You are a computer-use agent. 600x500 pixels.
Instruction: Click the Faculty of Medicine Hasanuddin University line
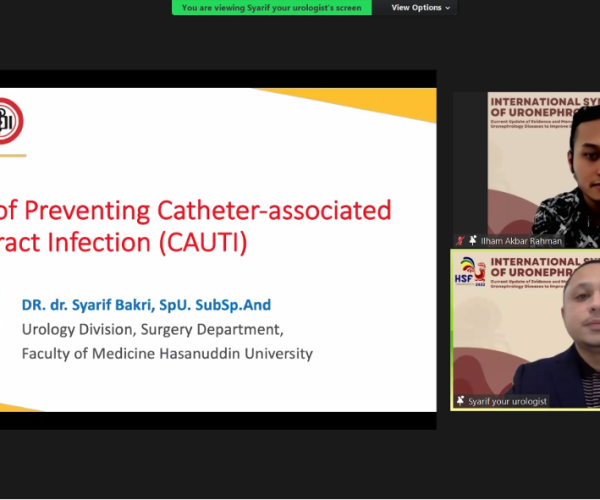point(167,353)
